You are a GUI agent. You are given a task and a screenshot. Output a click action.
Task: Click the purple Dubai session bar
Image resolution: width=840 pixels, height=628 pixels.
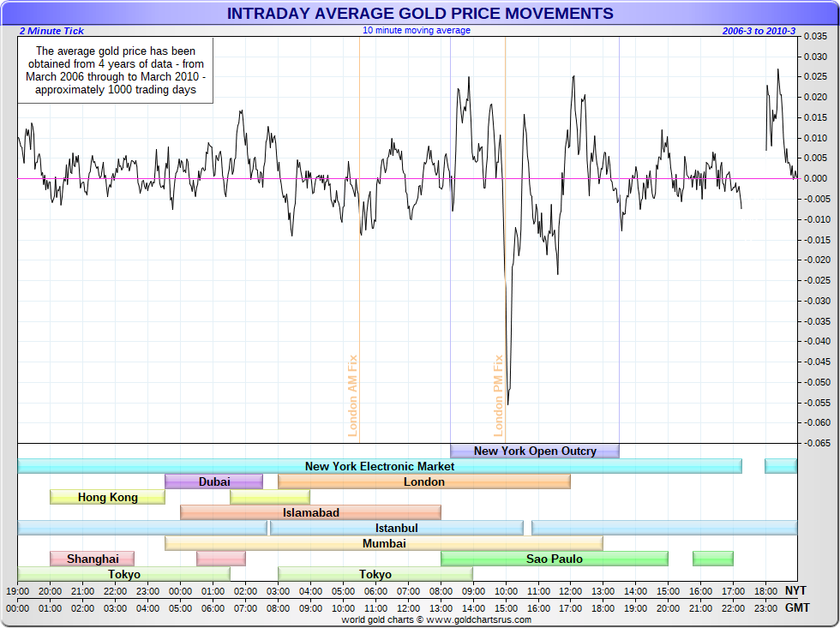tap(213, 481)
